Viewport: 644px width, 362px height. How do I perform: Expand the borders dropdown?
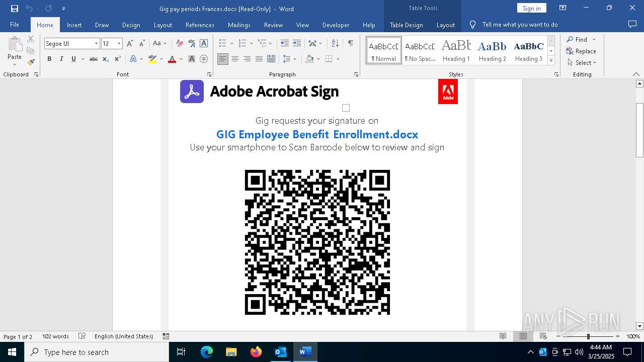click(x=338, y=59)
